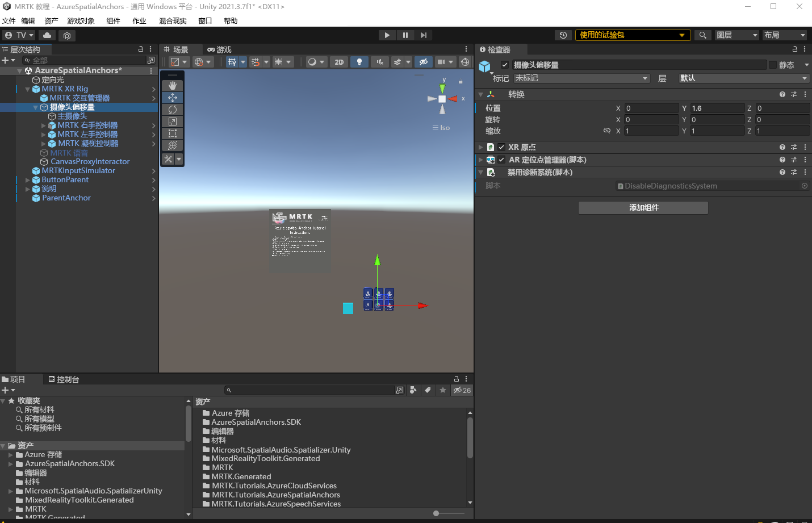Expand Azure 存储 folder in project tree
The height and width of the screenshot is (523, 812).
[10, 455]
